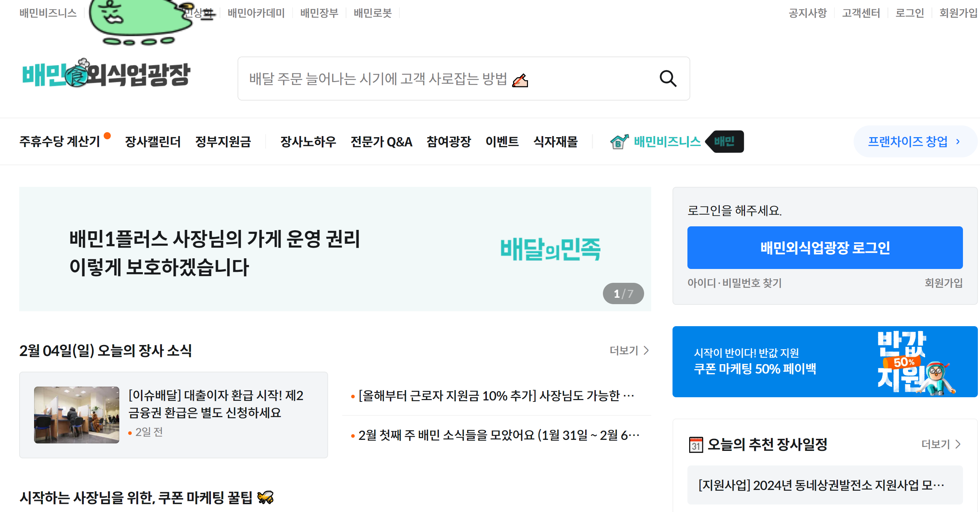Click the 1/7 banner slide indicator

pyautogui.click(x=623, y=293)
